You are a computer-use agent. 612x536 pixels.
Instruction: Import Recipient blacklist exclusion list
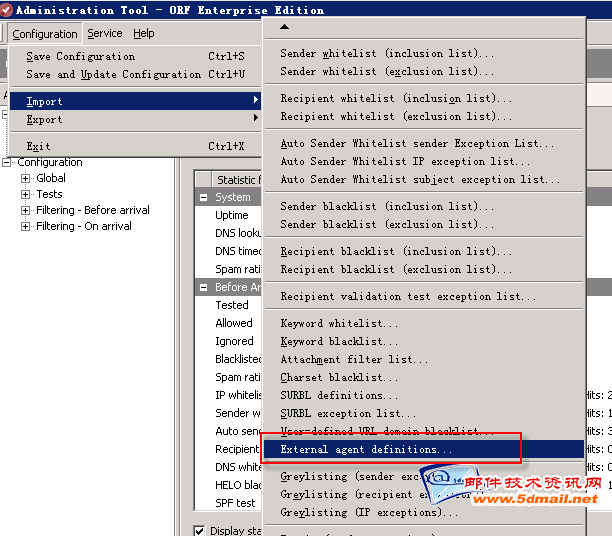424,269
